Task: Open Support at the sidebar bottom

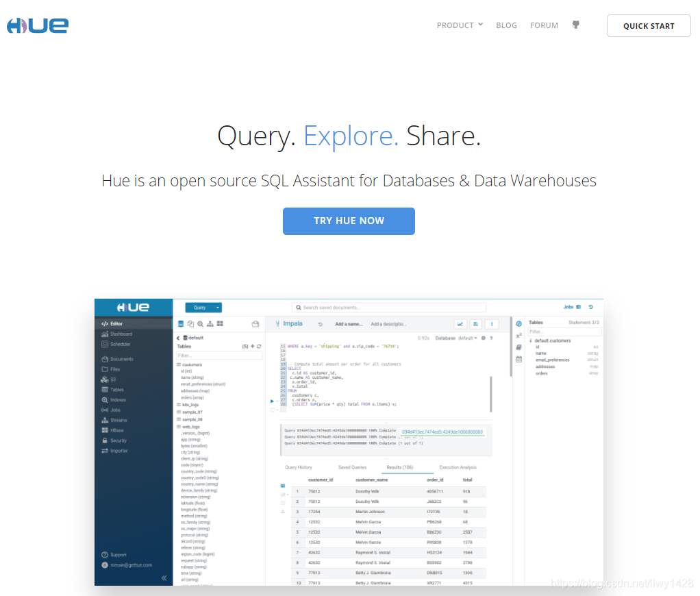Action: (x=114, y=555)
